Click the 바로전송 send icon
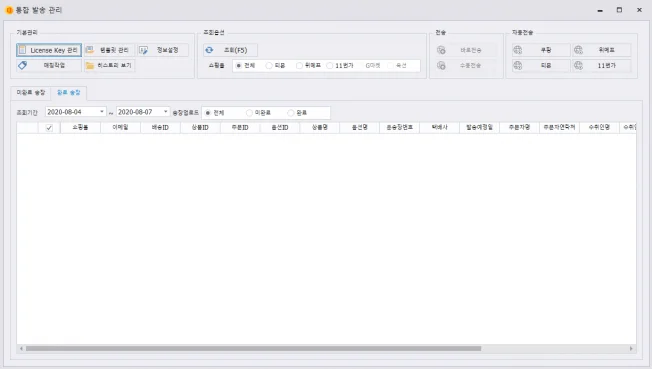The width and height of the screenshot is (652, 369). [x=441, y=50]
